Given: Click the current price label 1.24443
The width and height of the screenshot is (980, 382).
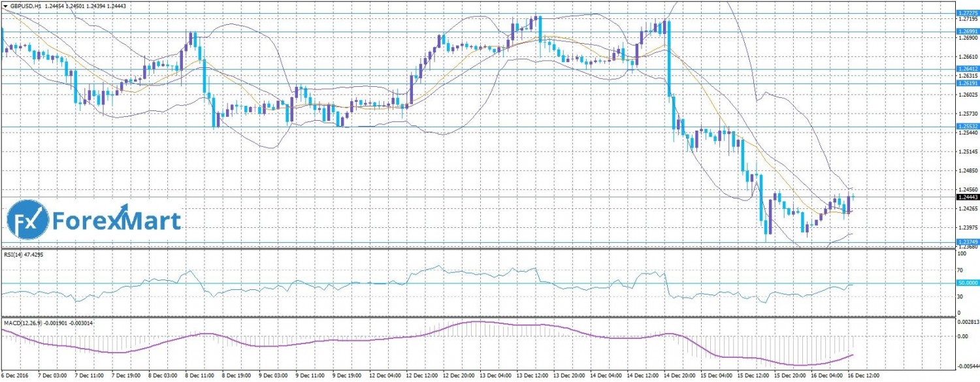Looking at the screenshot, I should tap(966, 197).
